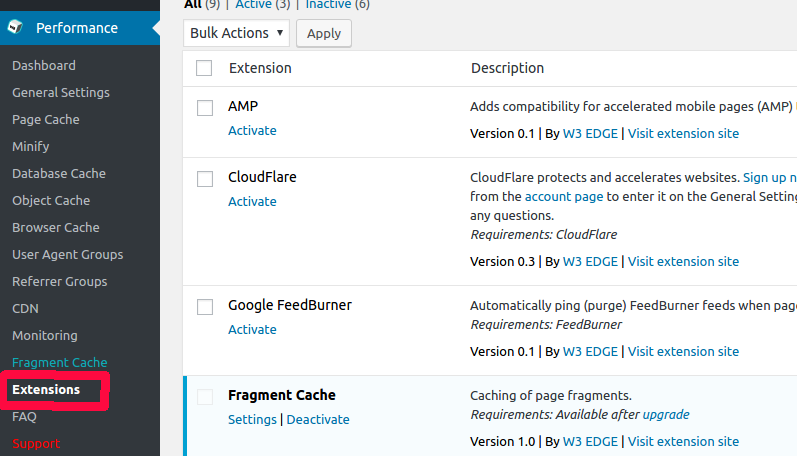Viewport: 797px width, 456px height.
Task: Click the Extension column header
Action: [x=260, y=68]
